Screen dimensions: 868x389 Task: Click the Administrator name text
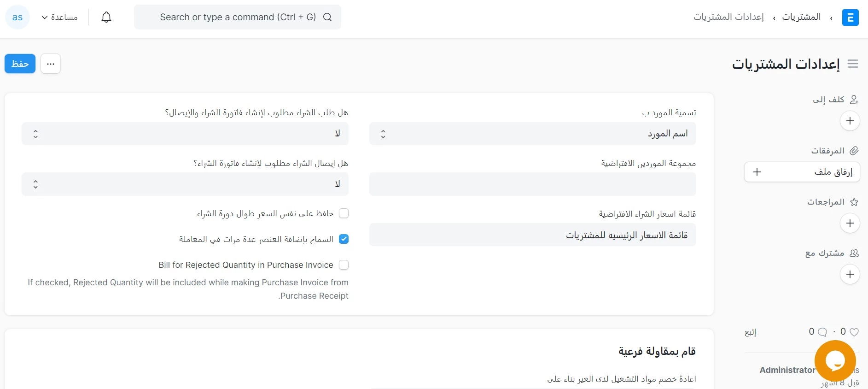[x=787, y=370]
